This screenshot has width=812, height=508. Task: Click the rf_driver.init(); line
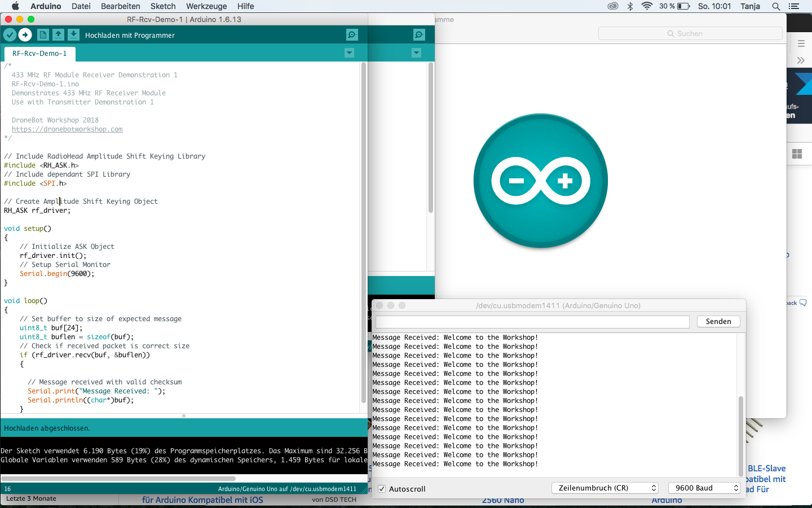(x=53, y=256)
